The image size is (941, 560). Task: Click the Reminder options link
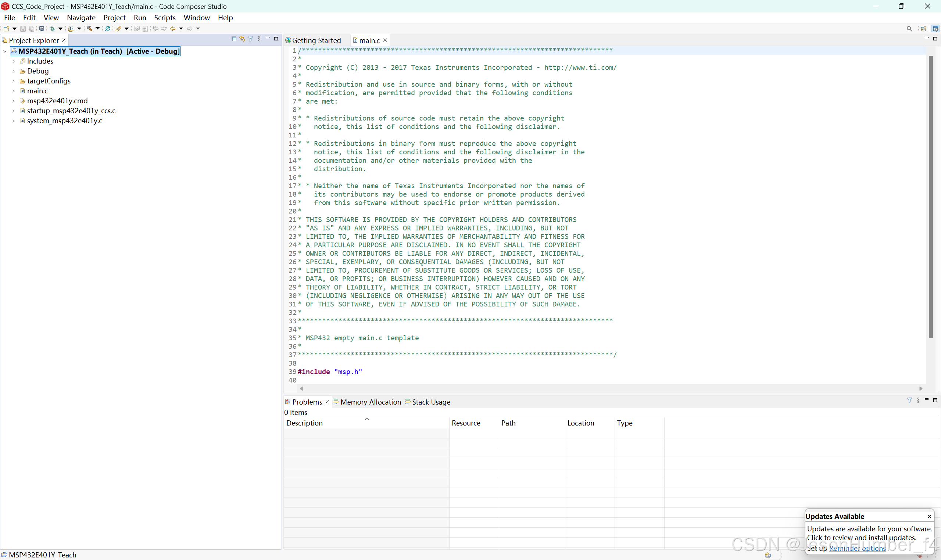(x=858, y=548)
